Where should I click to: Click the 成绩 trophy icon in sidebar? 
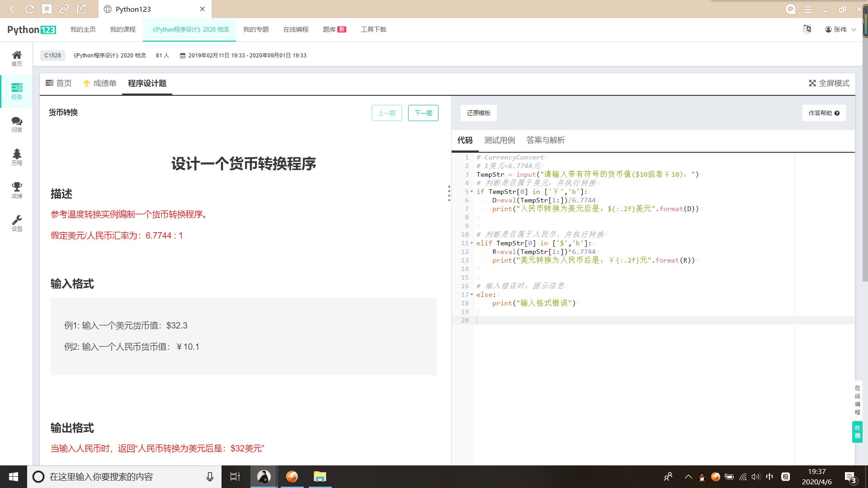[x=17, y=190]
